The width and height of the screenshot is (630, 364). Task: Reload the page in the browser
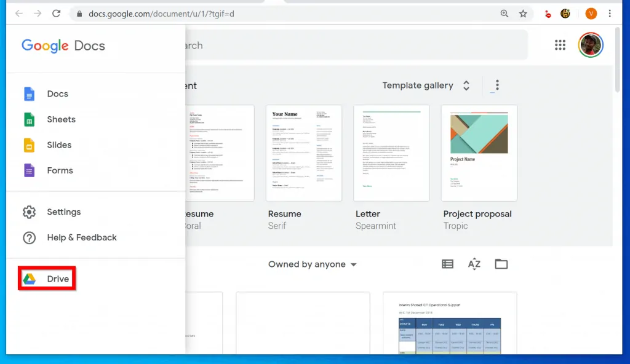56,13
